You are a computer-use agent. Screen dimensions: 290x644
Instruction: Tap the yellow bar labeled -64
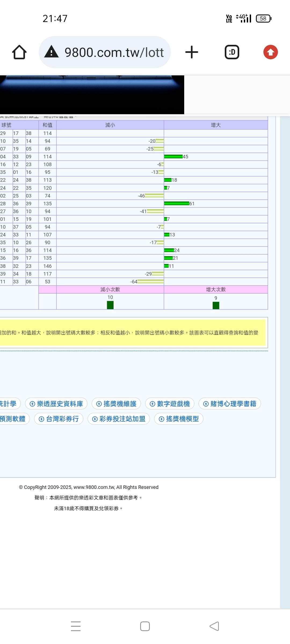point(150,281)
